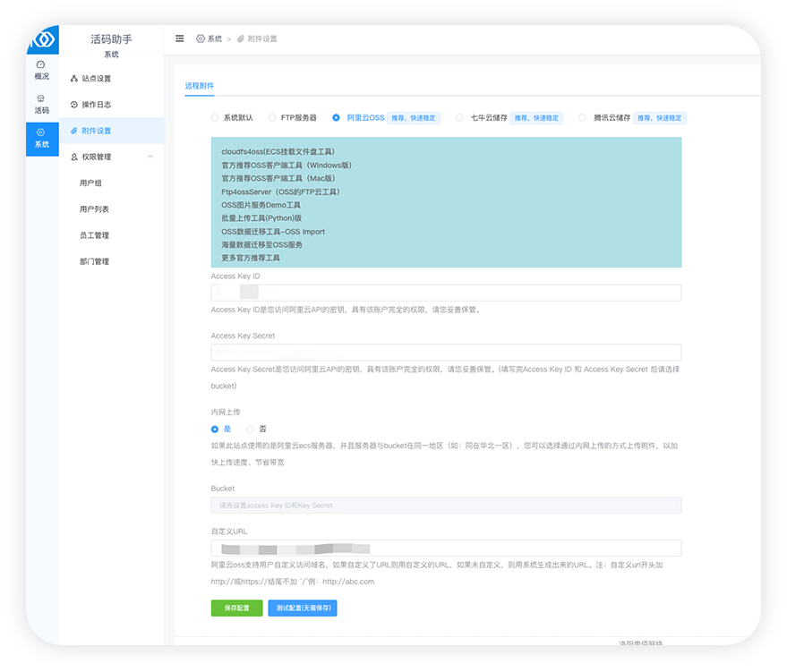Open 官方推荐OSS客户端工具 (Windows版) link

pyautogui.click(x=287, y=165)
